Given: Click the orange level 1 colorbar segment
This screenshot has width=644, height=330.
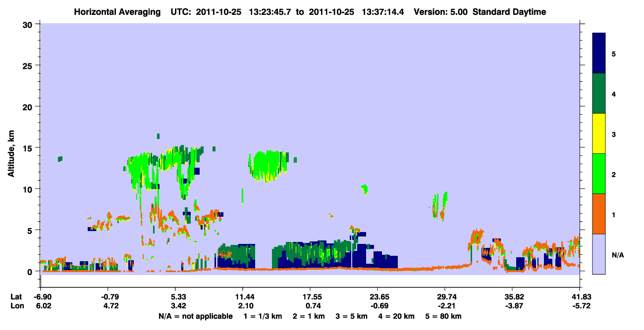Looking at the screenshot, I should (x=599, y=214).
